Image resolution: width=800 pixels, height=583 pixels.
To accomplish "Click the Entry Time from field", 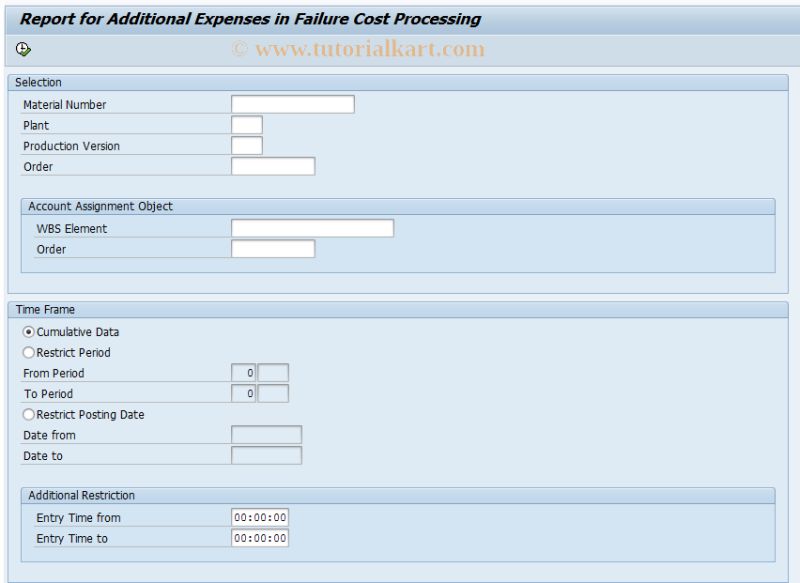I will pyautogui.click(x=260, y=517).
